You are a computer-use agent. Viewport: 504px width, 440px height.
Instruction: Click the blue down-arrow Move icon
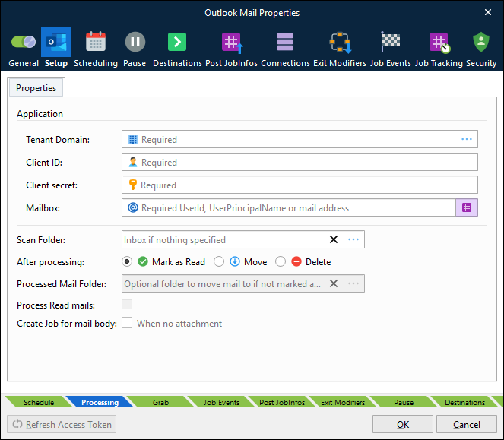[235, 261]
